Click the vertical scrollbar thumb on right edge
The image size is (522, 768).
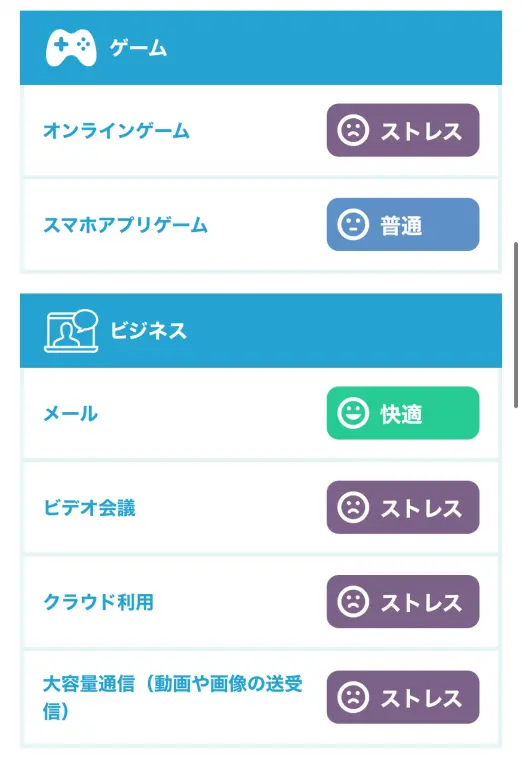tap(516, 325)
